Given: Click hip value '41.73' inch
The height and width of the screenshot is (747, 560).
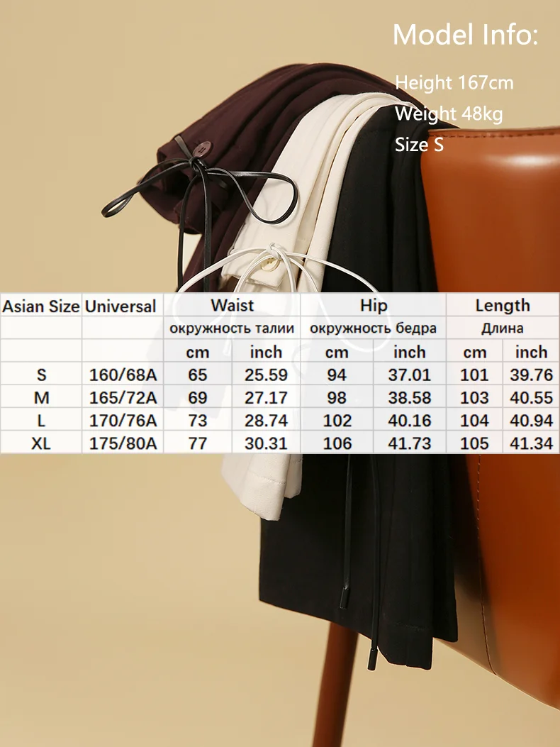Looking at the screenshot, I should pos(410,443).
